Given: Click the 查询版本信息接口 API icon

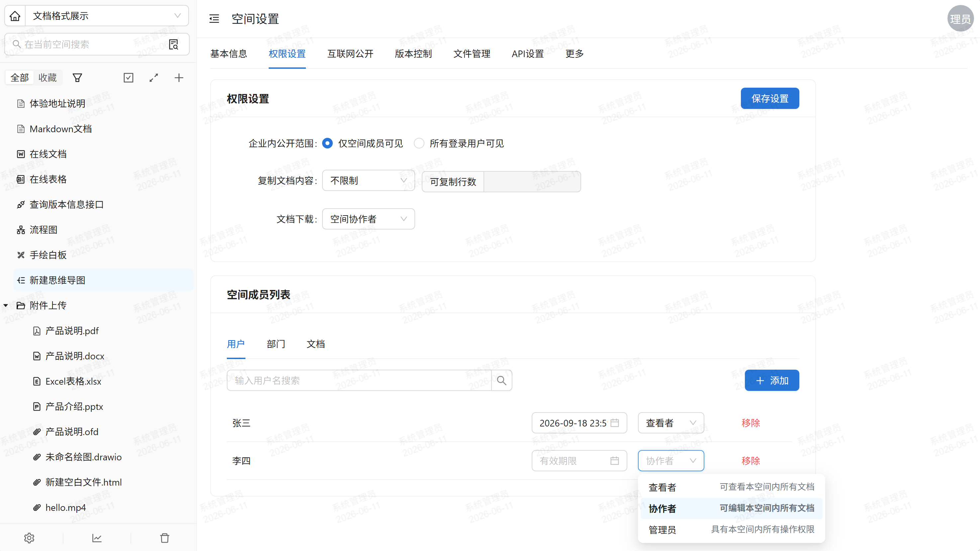Looking at the screenshot, I should pos(21,205).
